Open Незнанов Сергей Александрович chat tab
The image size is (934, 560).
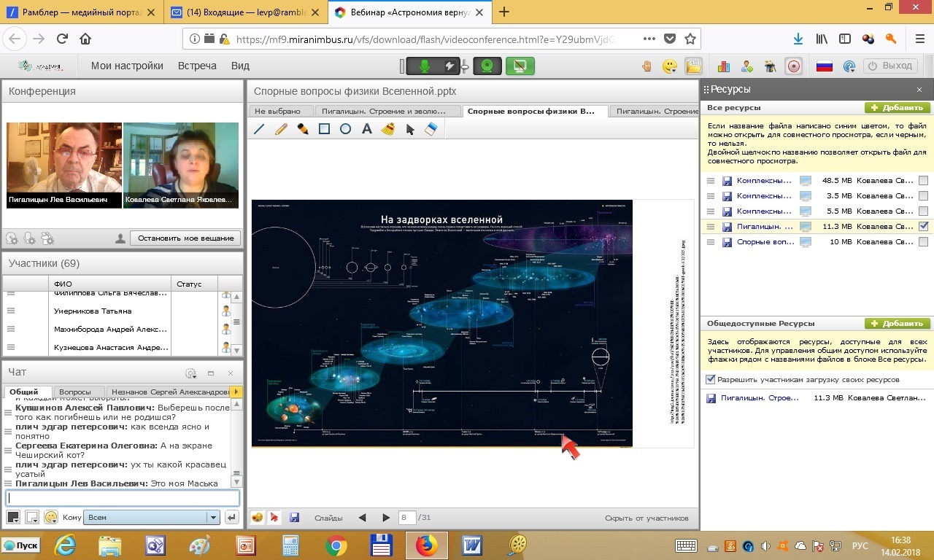(x=169, y=392)
